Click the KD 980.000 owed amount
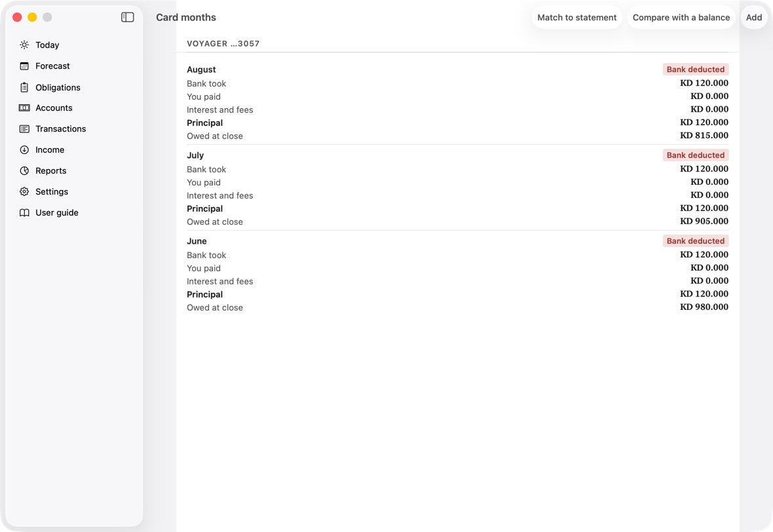Viewport: 773px width, 532px height. point(704,307)
